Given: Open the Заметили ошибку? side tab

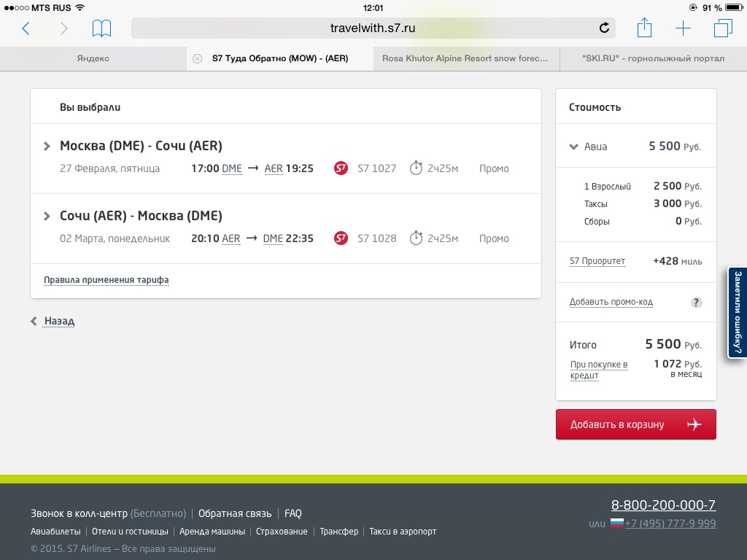Looking at the screenshot, I should tap(738, 312).
